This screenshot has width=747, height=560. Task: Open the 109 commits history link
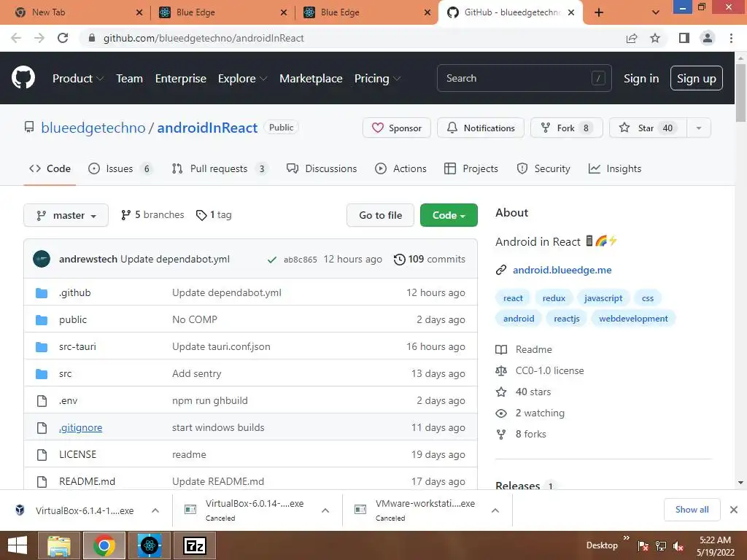[430, 259]
